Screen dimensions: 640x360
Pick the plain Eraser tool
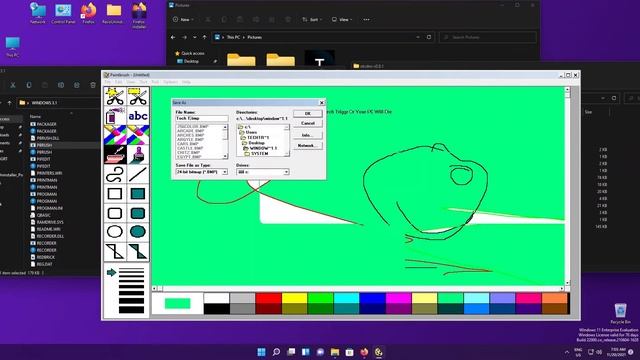(x=138, y=135)
